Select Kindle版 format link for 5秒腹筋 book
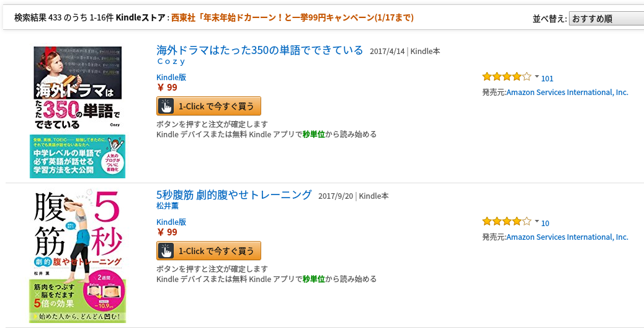The width and height of the screenshot is (644, 328). pos(171,222)
